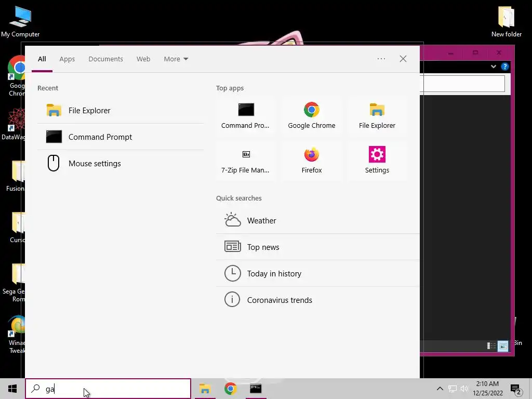Launch 7-Zip File Manager tile
The image size is (532, 399).
245,161
